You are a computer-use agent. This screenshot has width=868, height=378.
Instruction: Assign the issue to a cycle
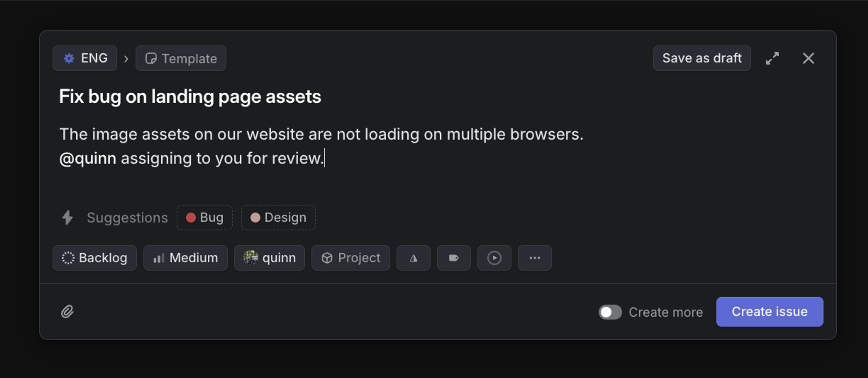pos(494,258)
